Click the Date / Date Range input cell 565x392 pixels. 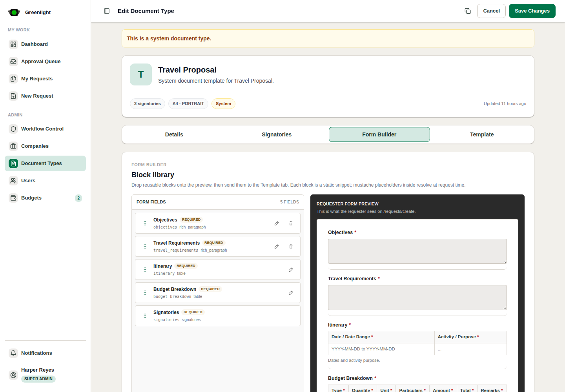[381, 349]
